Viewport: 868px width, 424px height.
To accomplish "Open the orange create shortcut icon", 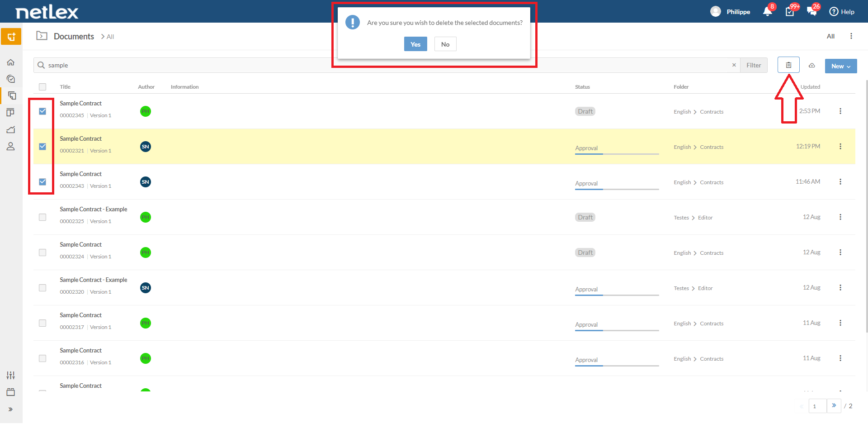I will pyautogui.click(x=11, y=37).
